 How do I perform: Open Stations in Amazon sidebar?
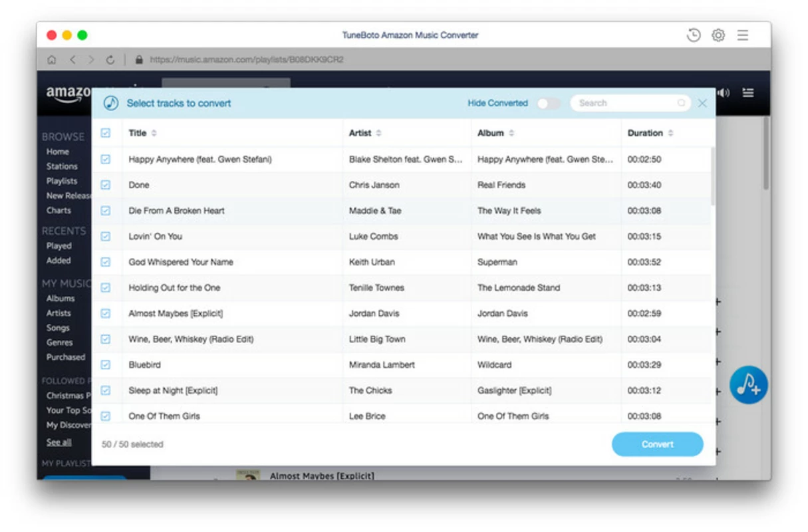pyautogui.click(x=62, y=166)
